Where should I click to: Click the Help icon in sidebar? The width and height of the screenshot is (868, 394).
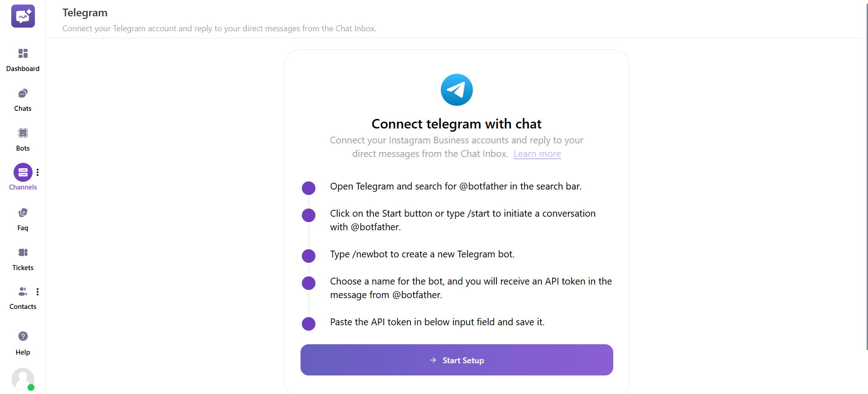coord(23,336)
